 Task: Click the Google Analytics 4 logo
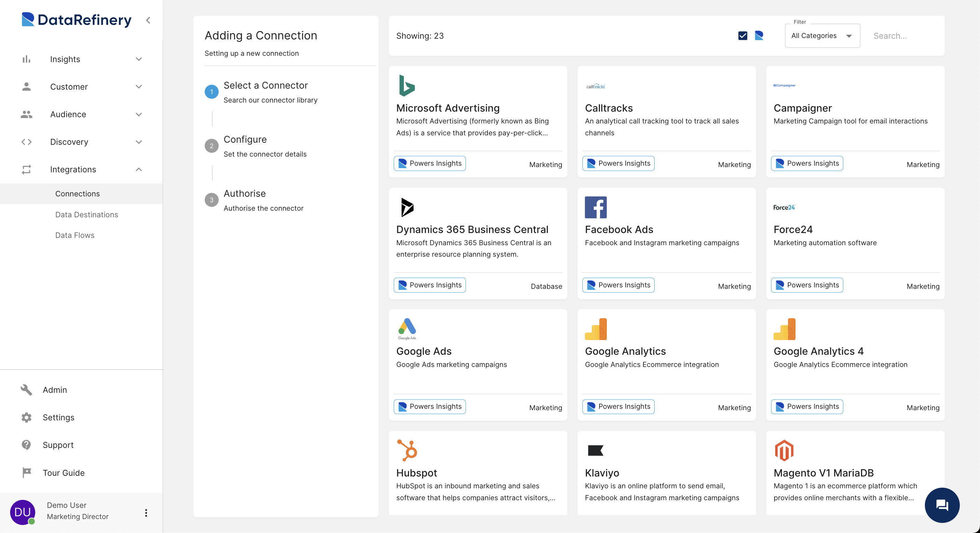(x=784, y=329)
